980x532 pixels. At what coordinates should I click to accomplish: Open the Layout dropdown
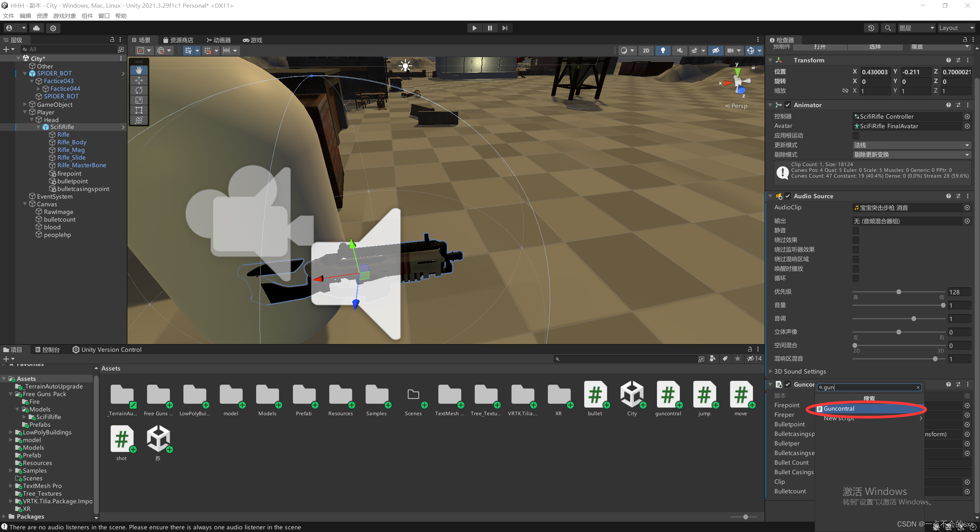coord(955,28)
